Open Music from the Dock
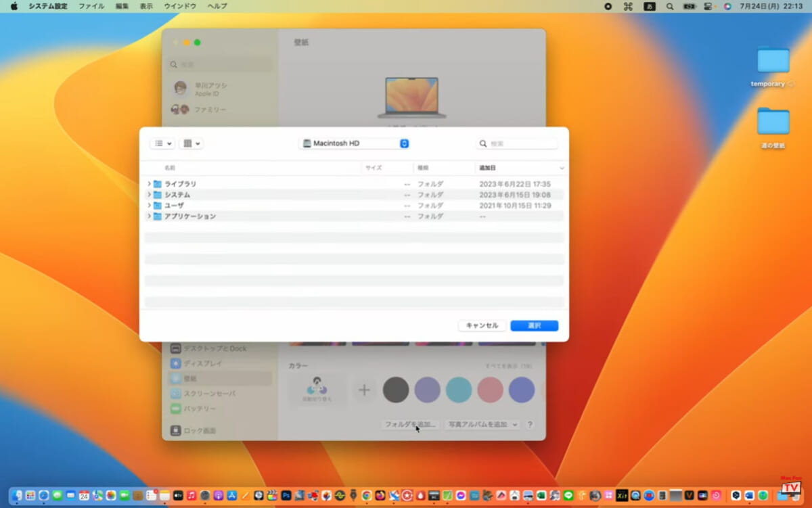Screen dimensions: 812x508 (x=191, y=496)
